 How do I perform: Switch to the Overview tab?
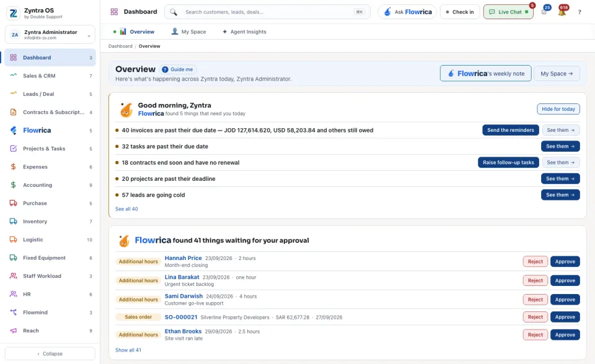134,32
